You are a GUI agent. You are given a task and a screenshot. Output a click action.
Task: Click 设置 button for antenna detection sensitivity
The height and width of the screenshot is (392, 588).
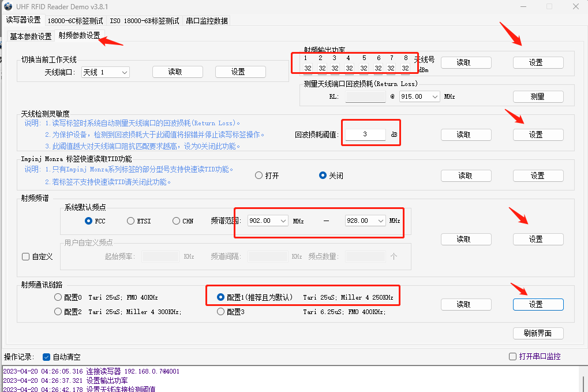[538, 135]
